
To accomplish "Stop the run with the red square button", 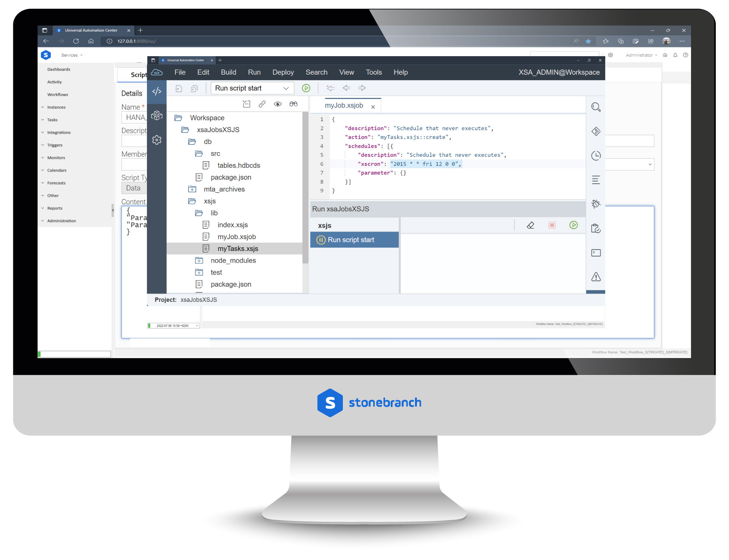I will point(552,225).
